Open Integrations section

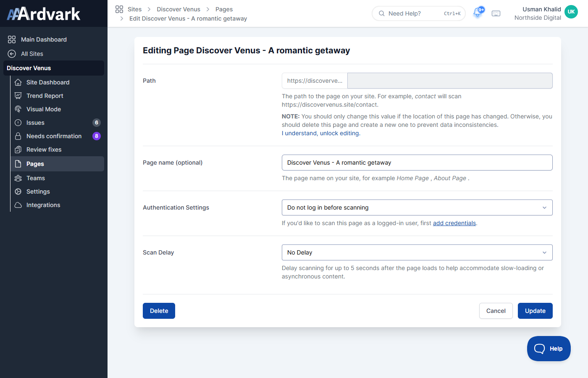click(58, 205)
